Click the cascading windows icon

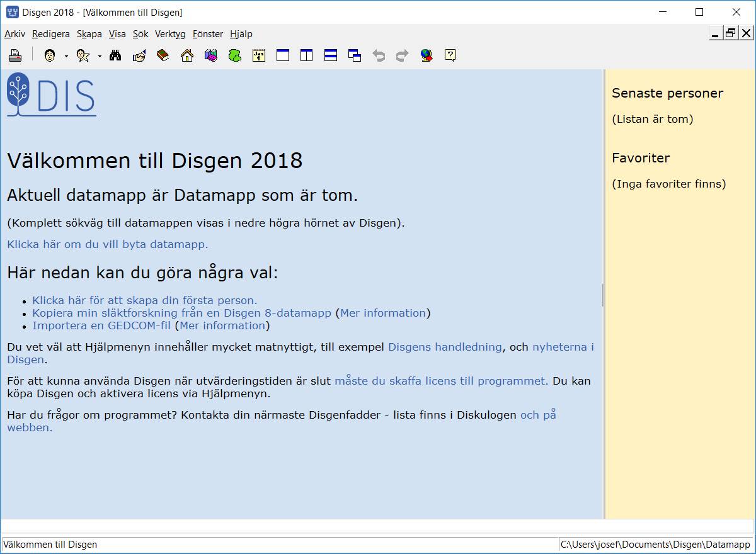click(355, 55)
